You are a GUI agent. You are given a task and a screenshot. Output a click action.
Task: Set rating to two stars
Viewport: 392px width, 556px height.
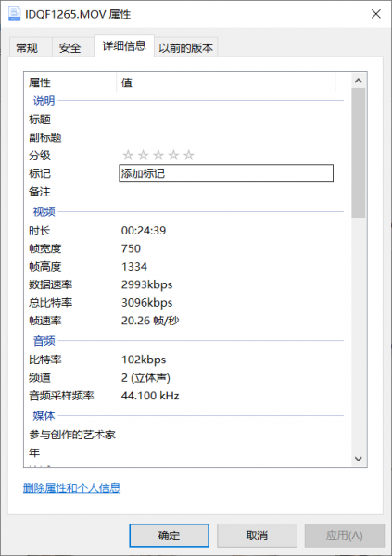click(x=143, y=155)
